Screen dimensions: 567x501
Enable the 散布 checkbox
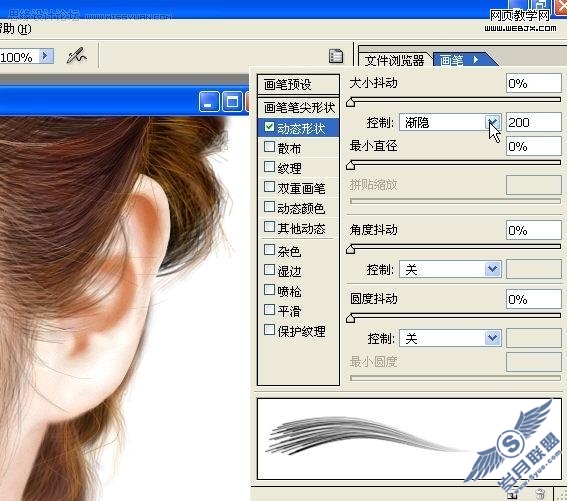point(269,147)
